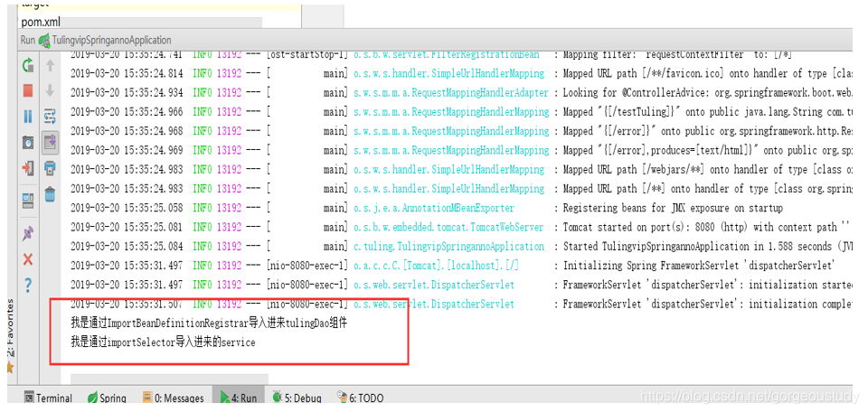Click o.a.c.c.C.[Tomcat].[localhost].[/] logger text
This screenshot has width=868, height=413.
[436, 266]
